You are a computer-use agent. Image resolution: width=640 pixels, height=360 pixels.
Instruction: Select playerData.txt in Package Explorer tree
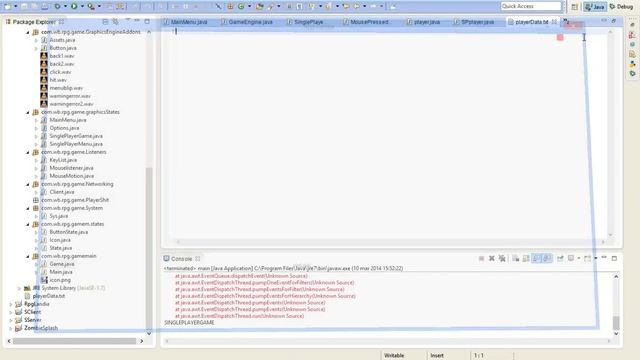click(x=49, y=296)
